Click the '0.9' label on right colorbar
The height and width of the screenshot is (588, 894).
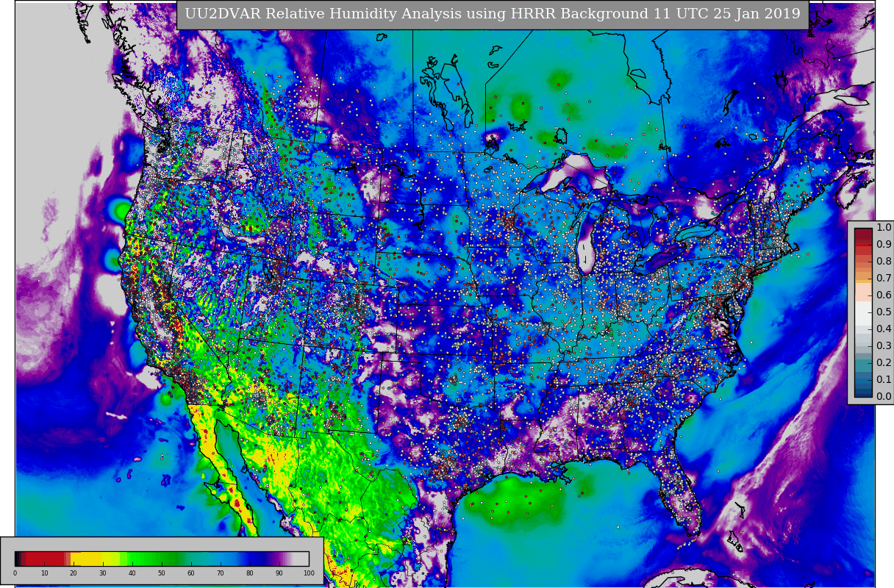(884, 245)
